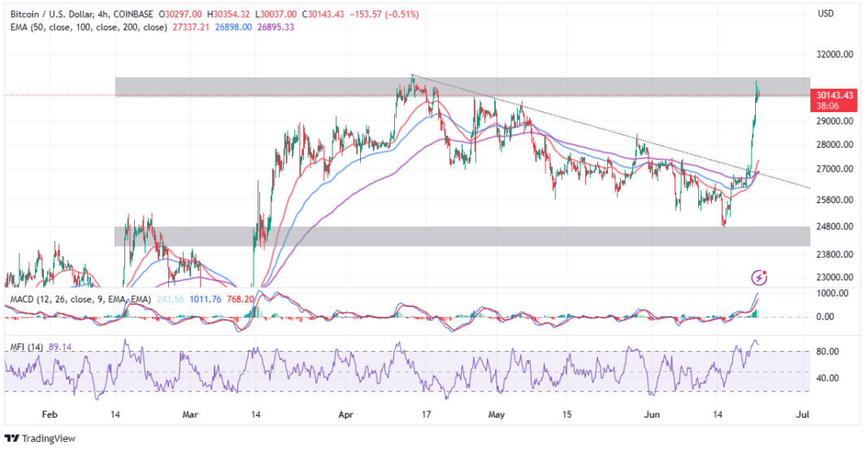The height and width of the screenshot is (451, 868).
Task: Open the MFI (14) indicator legend
Action: (x=25, y=348)
